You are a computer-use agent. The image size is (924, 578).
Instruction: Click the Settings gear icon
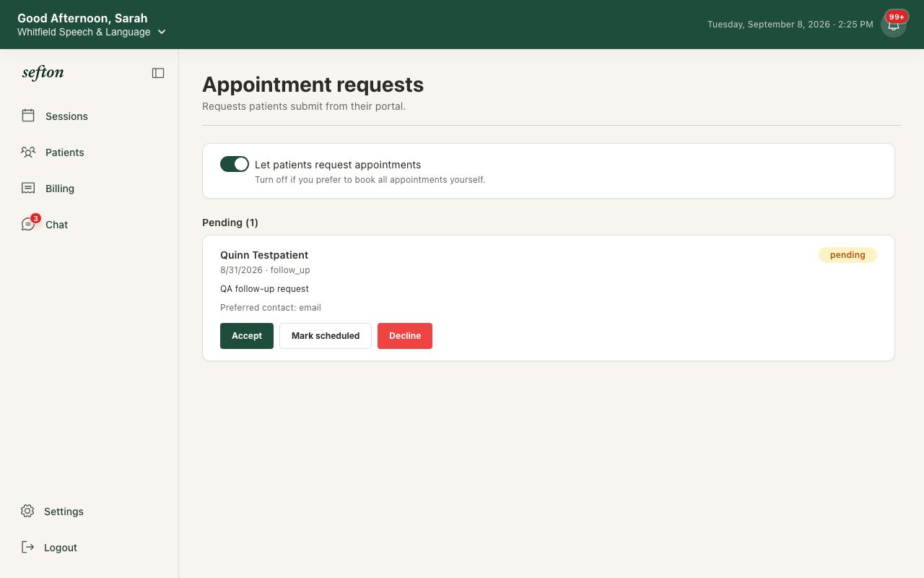click(x=27, y=511)
